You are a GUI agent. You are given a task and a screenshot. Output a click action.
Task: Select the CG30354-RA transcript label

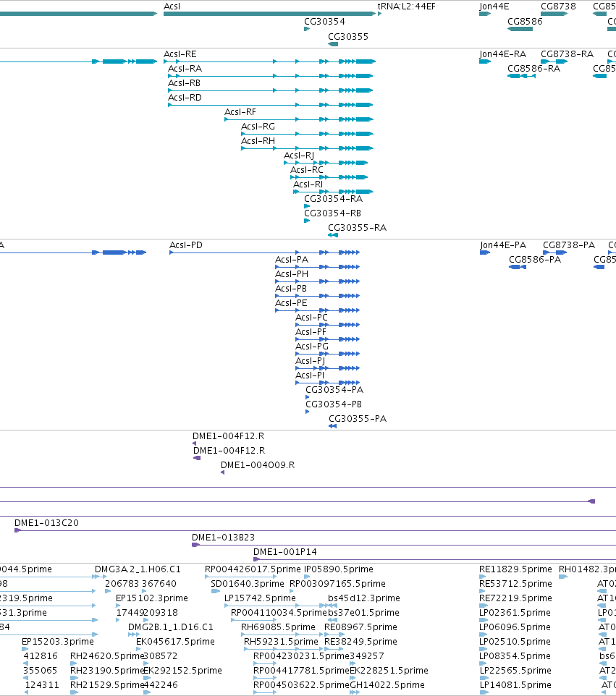(x=334, y=198)
